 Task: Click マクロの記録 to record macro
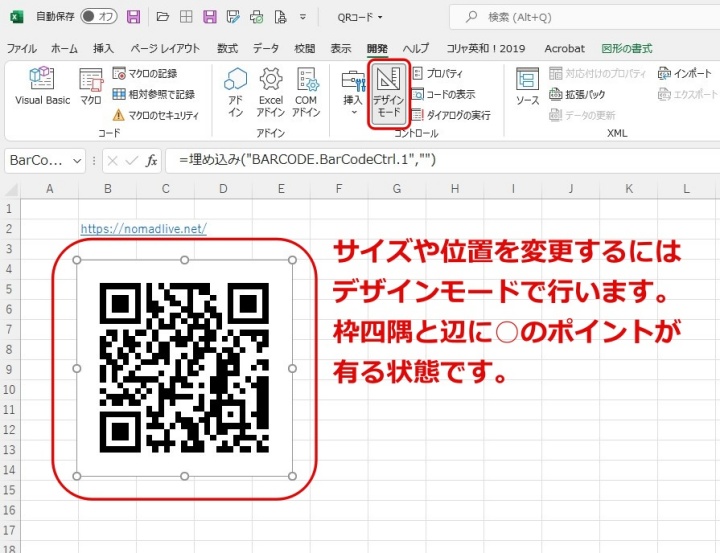pyautogui.click(x=145, y=73)
